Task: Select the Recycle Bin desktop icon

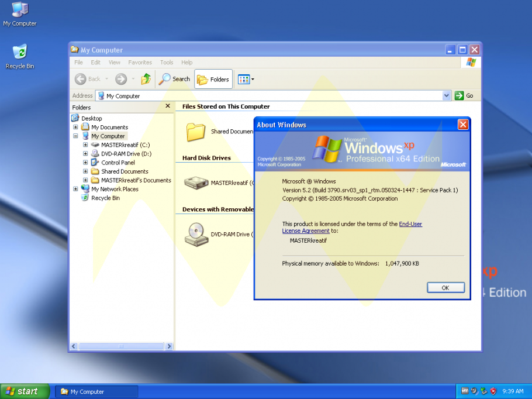Action: pyautogui.click(x=20, y=57)
